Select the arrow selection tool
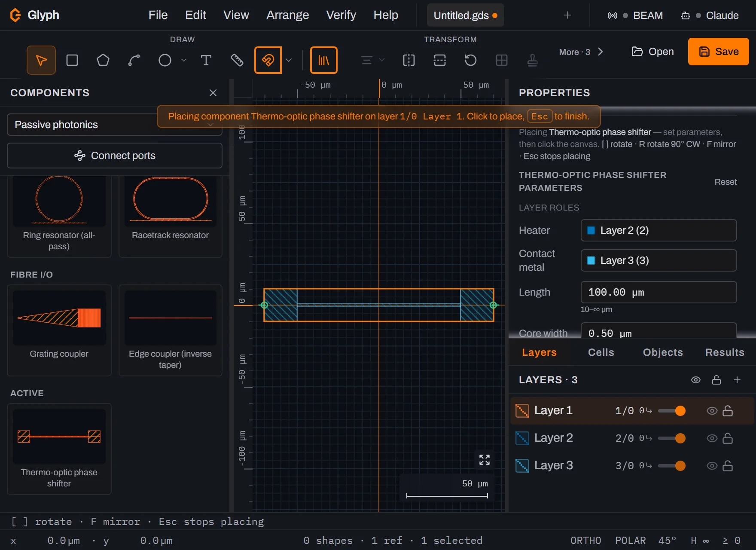The width and height of the screenshot is (756, 550). 41,60
